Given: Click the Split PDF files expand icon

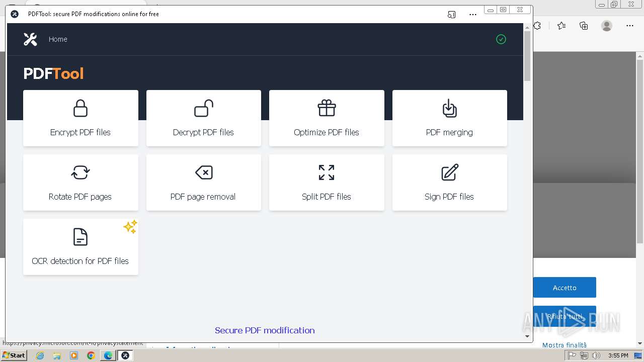Looking at the screenshot, I should (x=327, y=172).
